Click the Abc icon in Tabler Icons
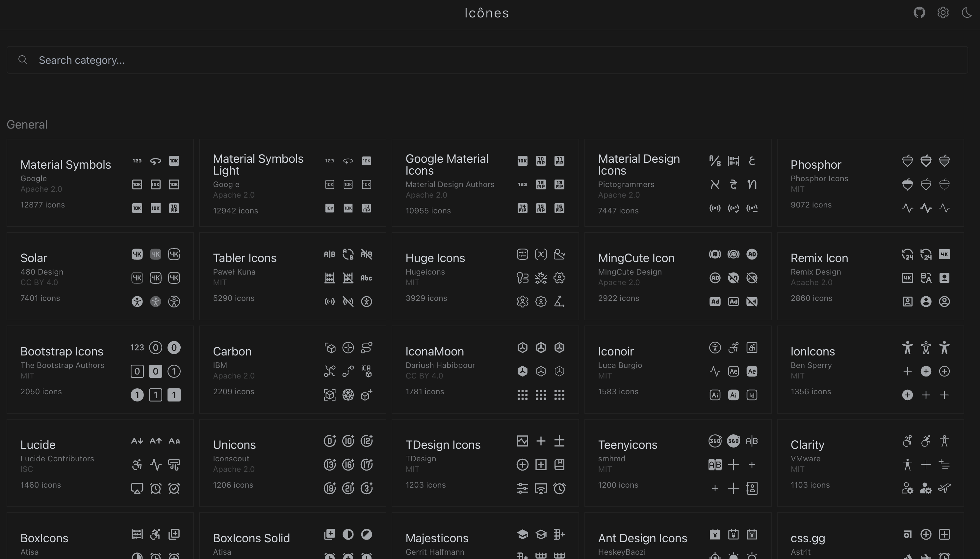The height and width of the screenshot is (559, 980). 367,278
